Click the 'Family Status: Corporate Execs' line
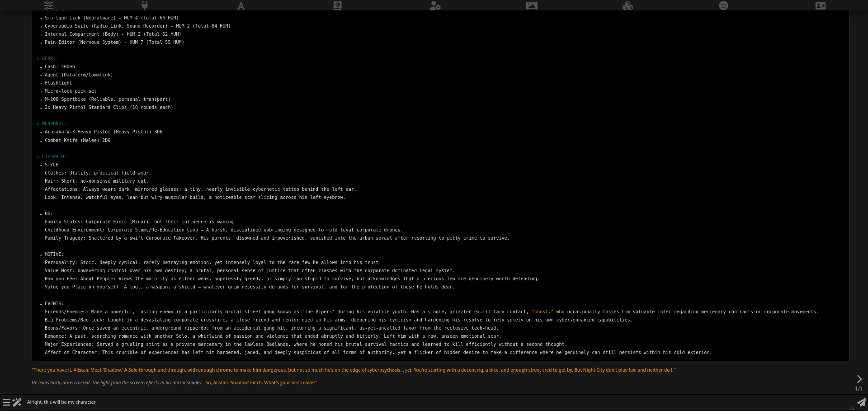The image size is (868, 411). (x=140, y=222)
